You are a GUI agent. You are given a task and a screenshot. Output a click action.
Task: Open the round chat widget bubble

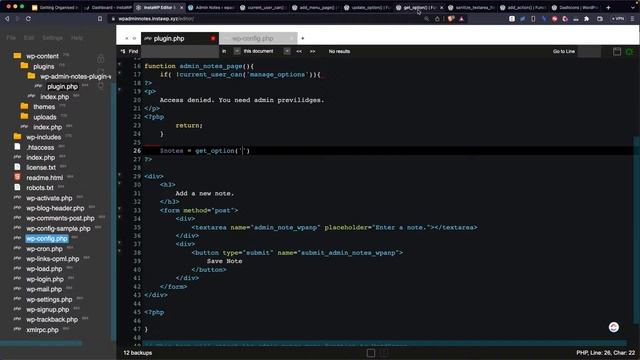click(613, 327)
